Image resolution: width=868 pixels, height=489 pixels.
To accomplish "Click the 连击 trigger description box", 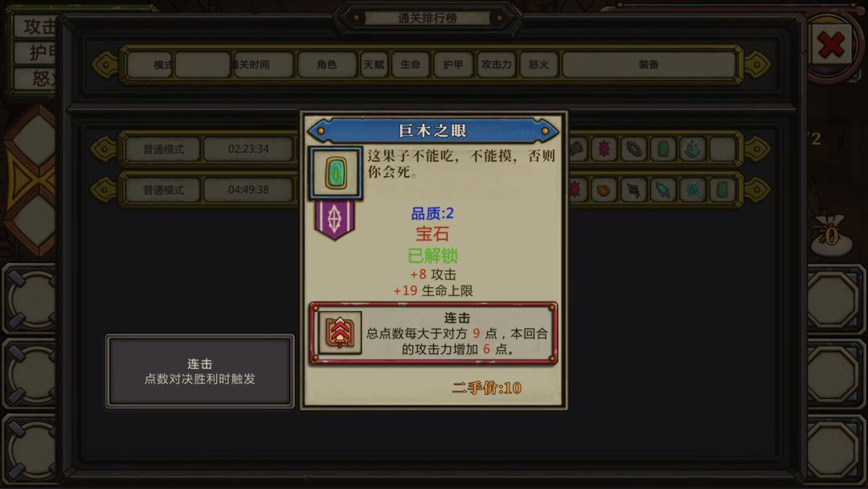I will [200, 371].
